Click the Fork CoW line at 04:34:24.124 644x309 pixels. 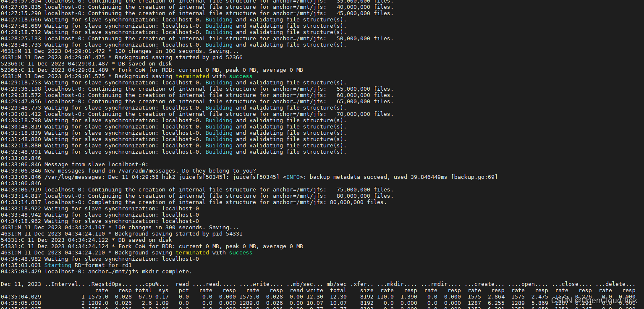(x=152, y=246)
